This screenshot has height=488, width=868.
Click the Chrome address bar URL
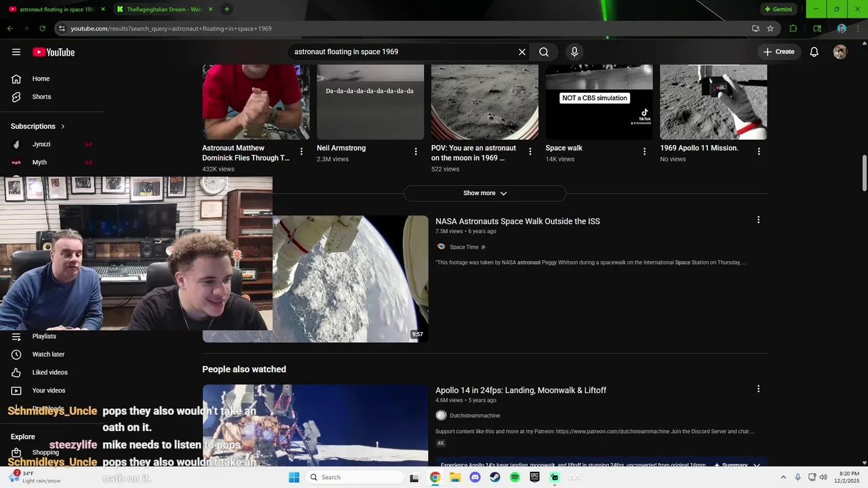pyautogui.click(x=171, y=28)
